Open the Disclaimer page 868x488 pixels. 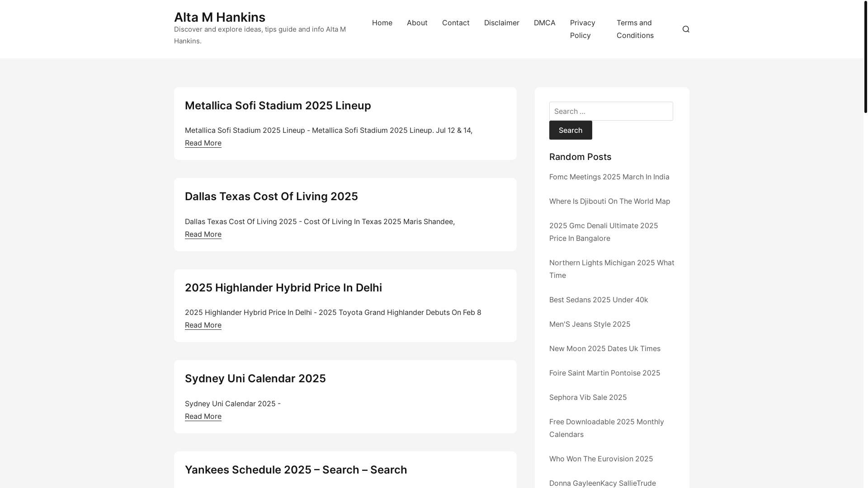[501, 23]
